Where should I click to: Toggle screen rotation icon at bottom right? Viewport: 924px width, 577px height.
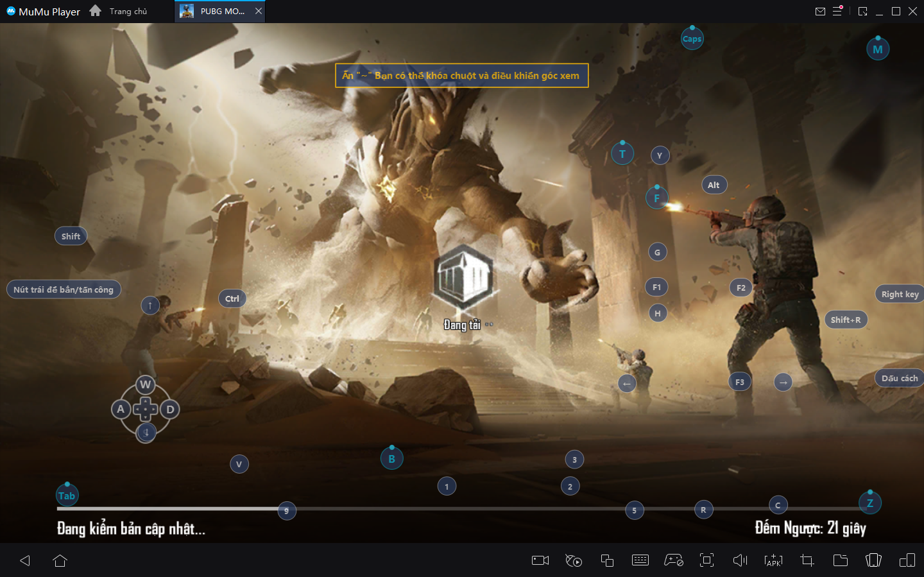click(907, 560)
